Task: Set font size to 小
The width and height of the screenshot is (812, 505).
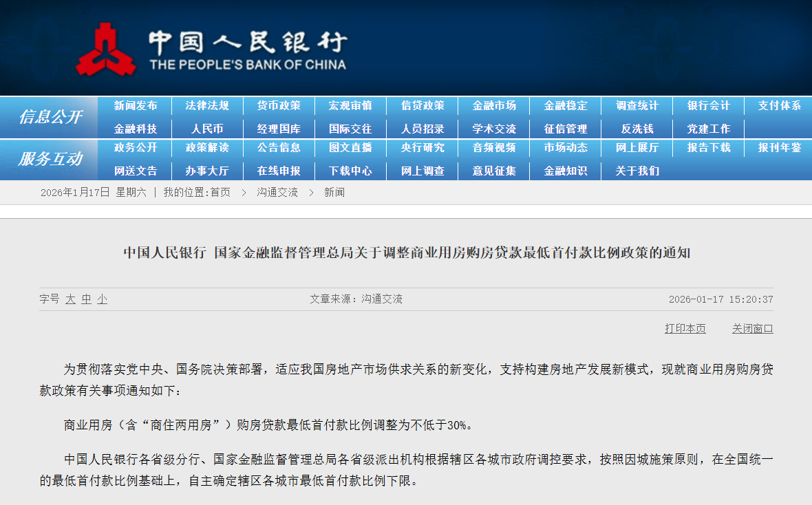Action: [102, 299]
